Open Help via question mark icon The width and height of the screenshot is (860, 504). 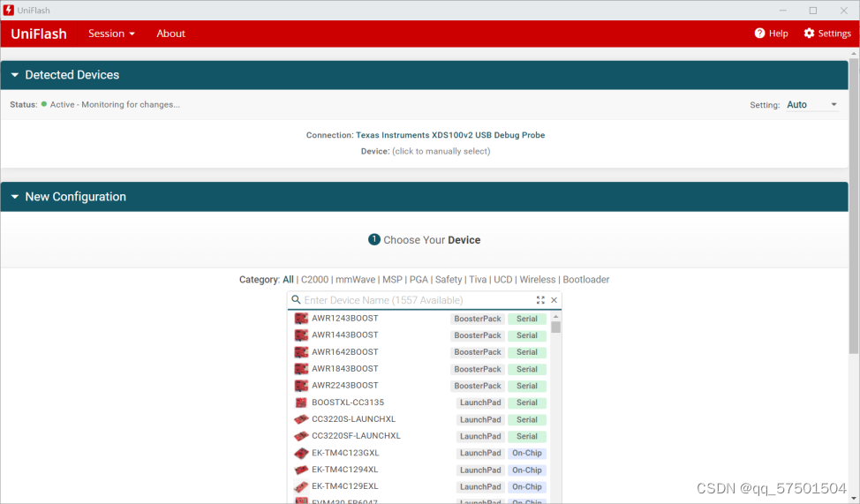tap(759, 34)
